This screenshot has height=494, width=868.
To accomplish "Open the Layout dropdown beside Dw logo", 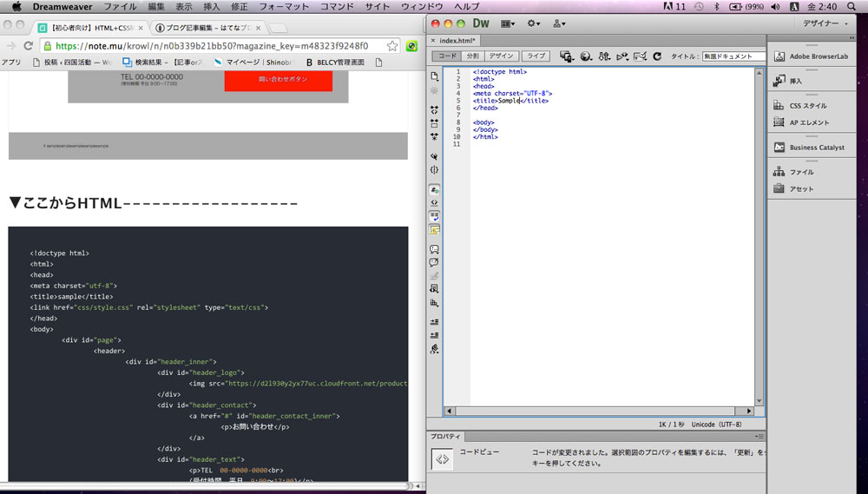I will (508, 23).
